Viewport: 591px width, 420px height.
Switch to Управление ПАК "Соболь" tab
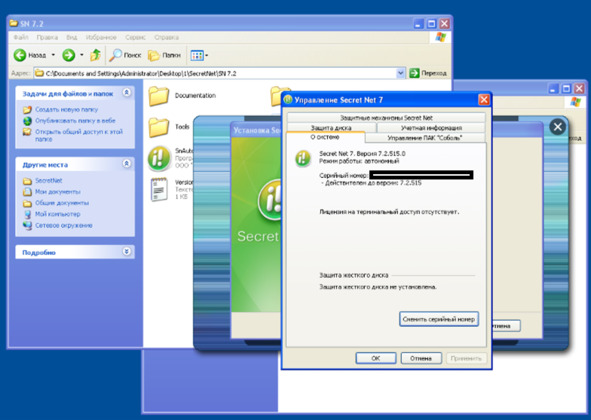(x=425, y=138)
